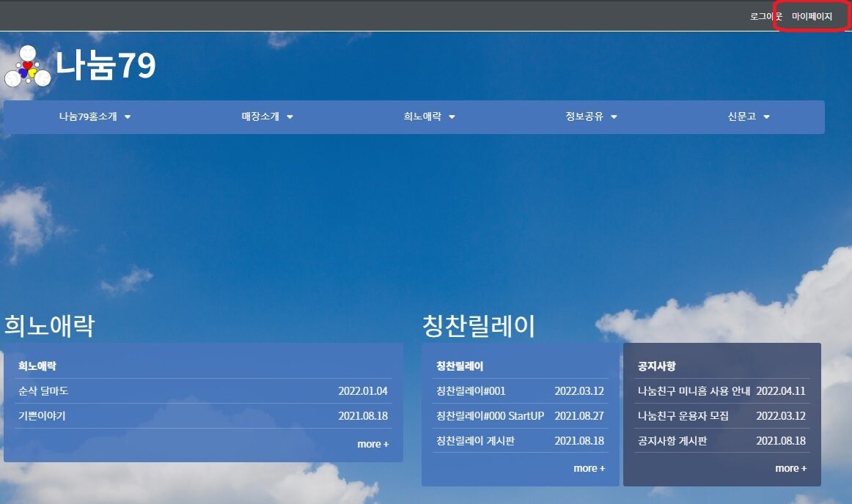Open 나눔친구 운용자 모집 notice
This screenshot has height=504, width=852.
coord(683,416)
